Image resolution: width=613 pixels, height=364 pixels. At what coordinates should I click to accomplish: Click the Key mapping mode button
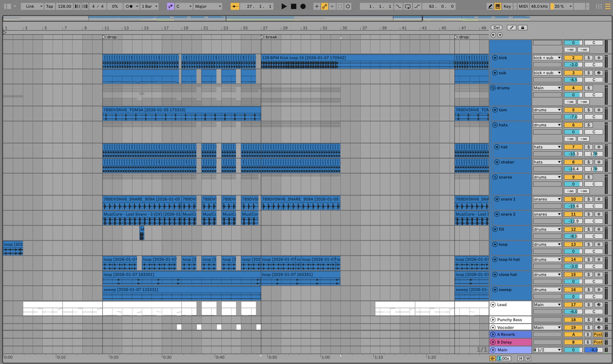coord(507,6)
